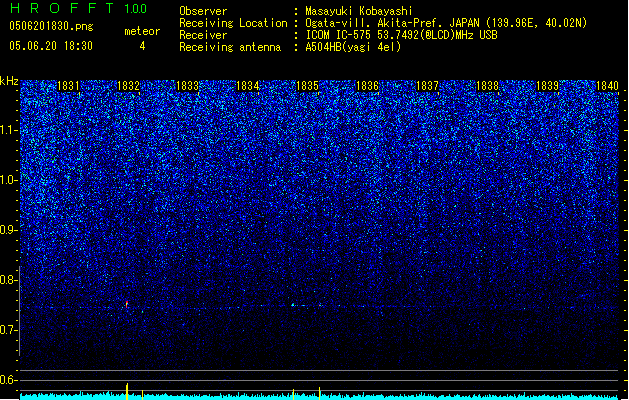The height and width of the screenshot is (400, 629).
Task: Click the 1837 time marker
Action: tap(427, 86)
